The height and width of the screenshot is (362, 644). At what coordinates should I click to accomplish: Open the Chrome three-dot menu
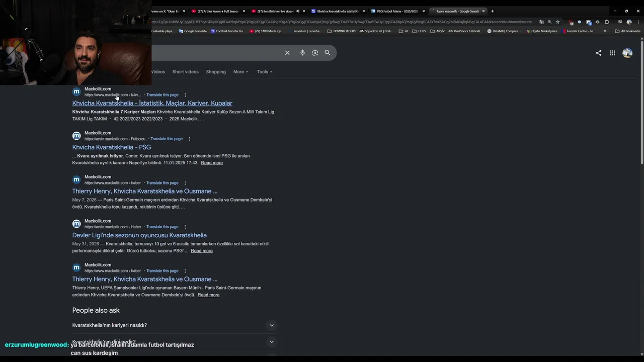tap(637, 22)
